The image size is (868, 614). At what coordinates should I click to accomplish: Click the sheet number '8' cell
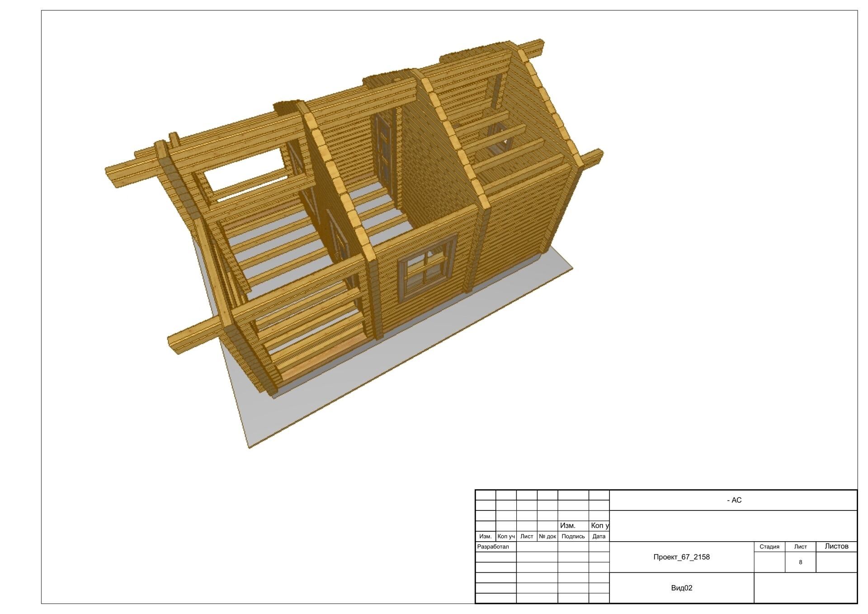pos(800,562)
